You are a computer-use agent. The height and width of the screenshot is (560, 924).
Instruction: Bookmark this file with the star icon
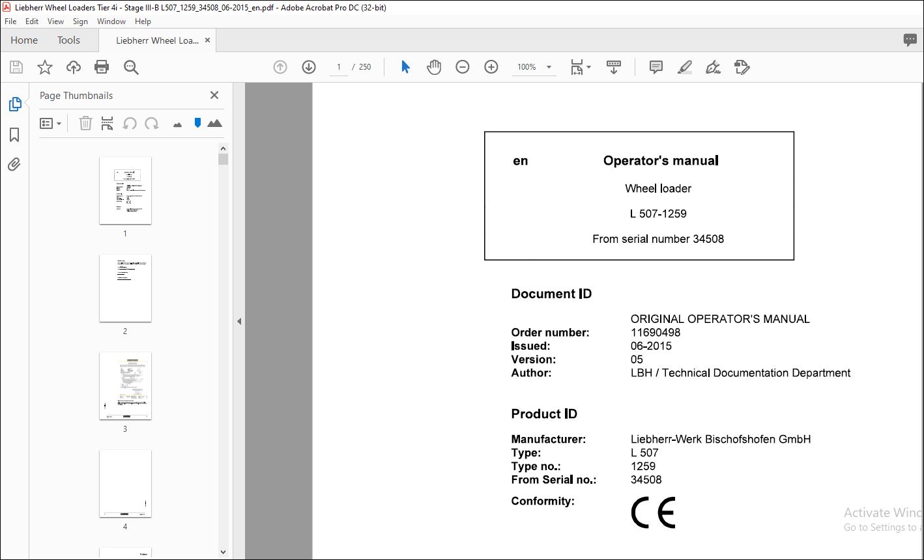44,67
